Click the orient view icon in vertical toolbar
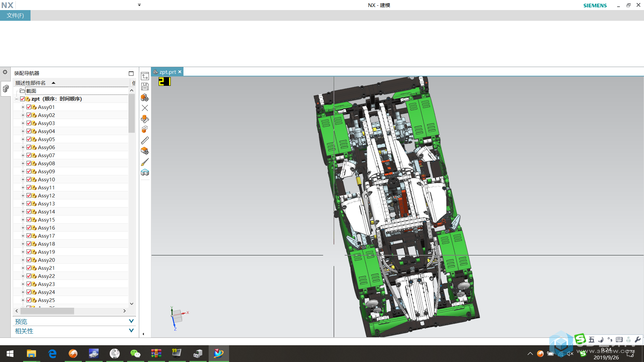Screen dimensions: 644x362 coord(145,76)
